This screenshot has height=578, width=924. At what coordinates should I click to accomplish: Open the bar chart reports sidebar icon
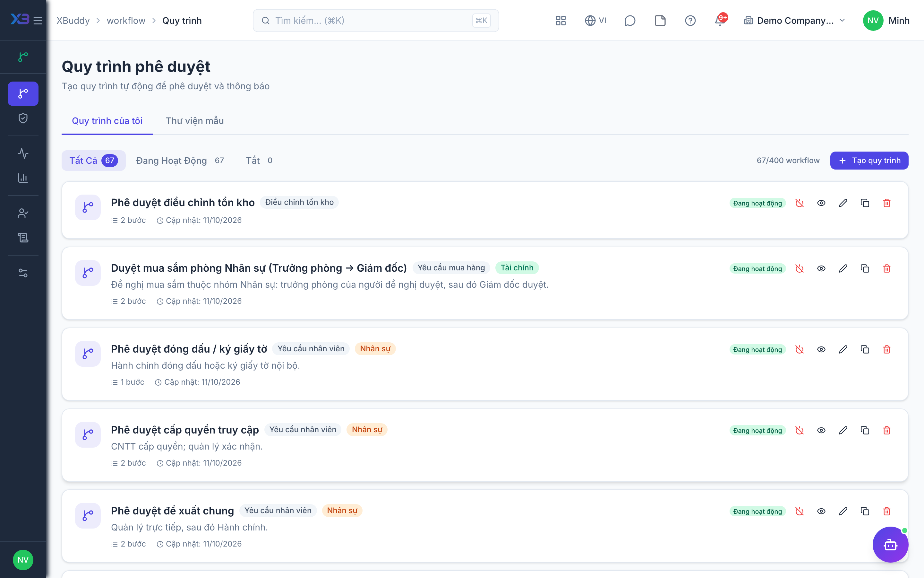pos(23,178)
